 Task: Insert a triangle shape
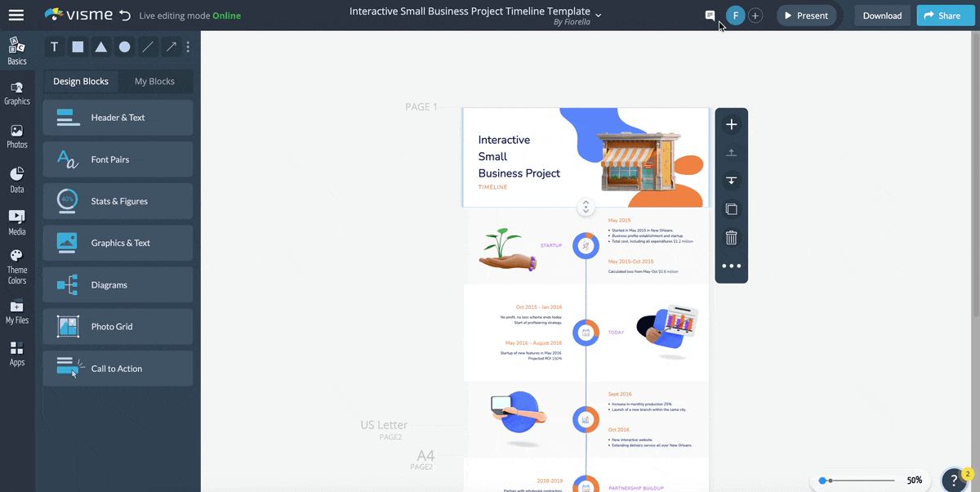[100, 47]
